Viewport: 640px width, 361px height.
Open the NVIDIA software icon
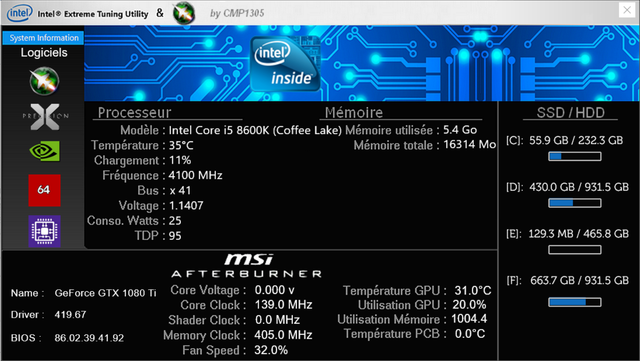pos(44,151)
